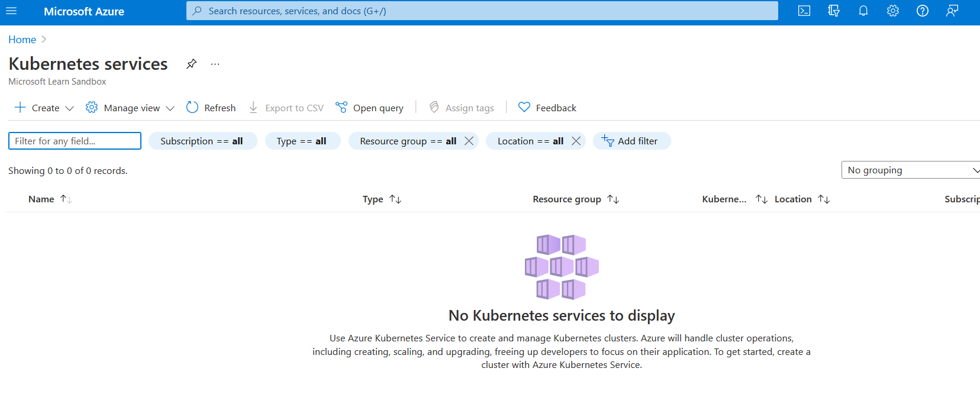The height and width of the screenshot is (394, 980).
Task: Sort by Kubernetes version column arrows
Action: [x=762, y=199]
